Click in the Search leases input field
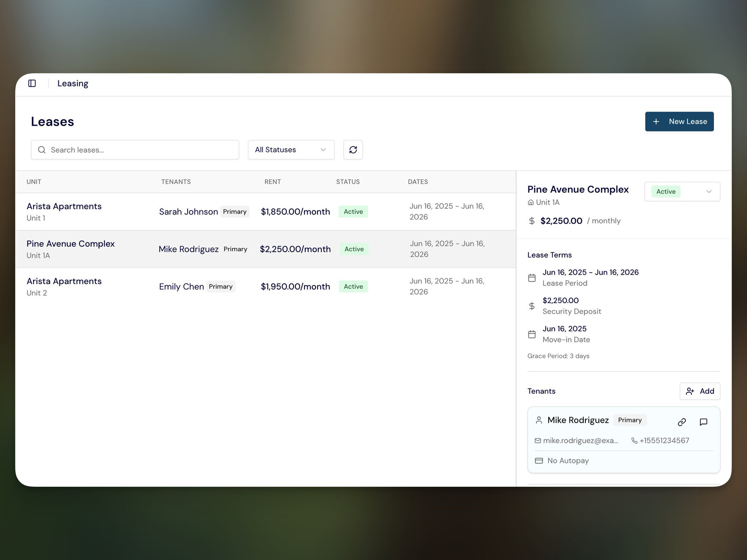 coord(134,149)
